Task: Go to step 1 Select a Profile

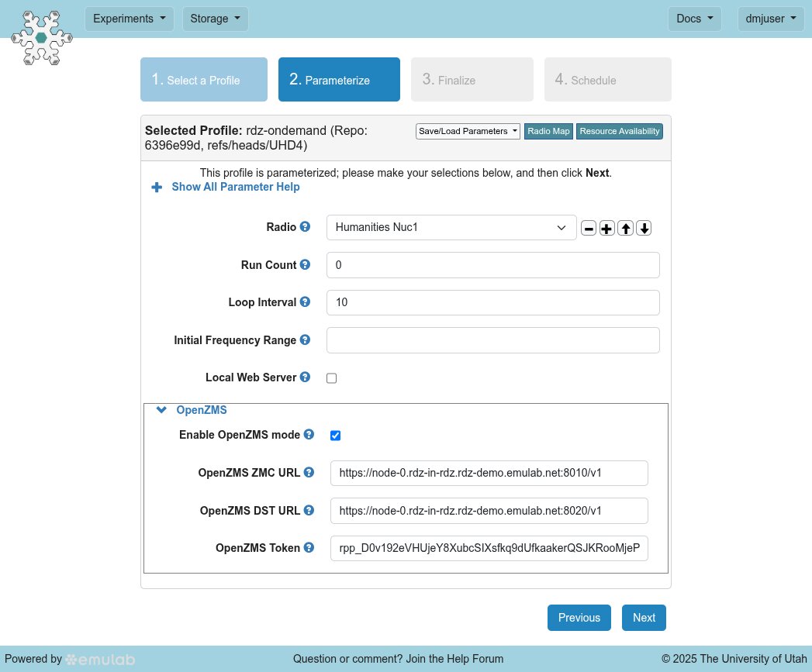Action: coord(203,80)
